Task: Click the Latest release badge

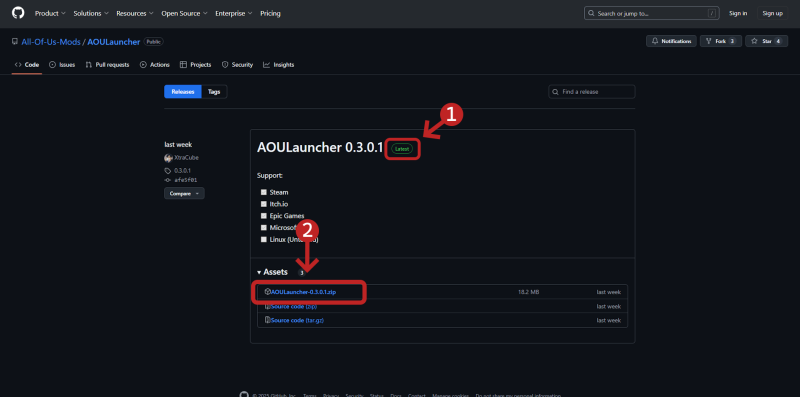Action: click(x=402, y=149)
